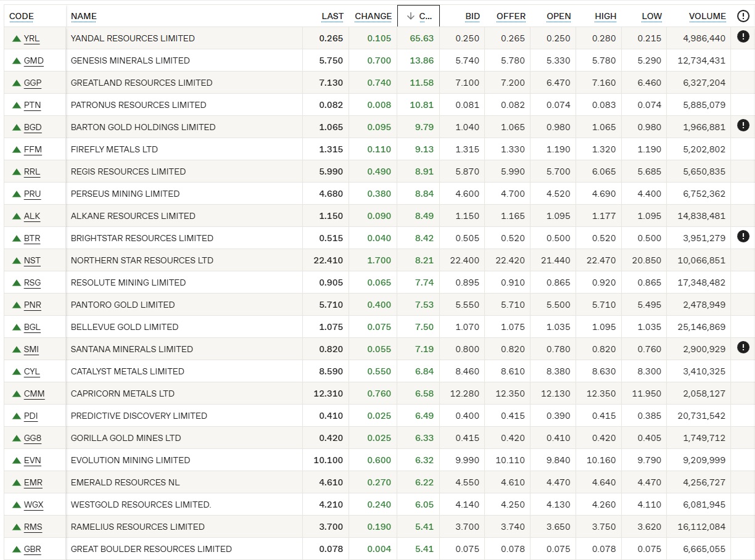Select the Bellevue Gold Limited row name
Image resolution: width=755 pixels, height=560 pixels.
coord(125,327)
